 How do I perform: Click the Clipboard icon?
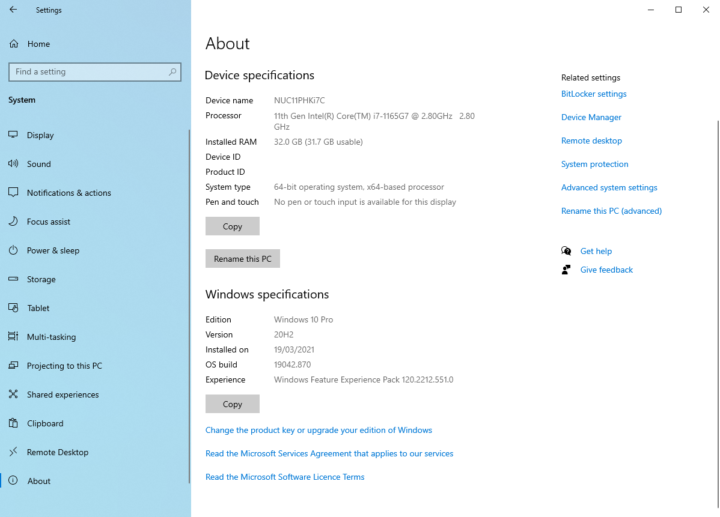[x=13, y=423]
